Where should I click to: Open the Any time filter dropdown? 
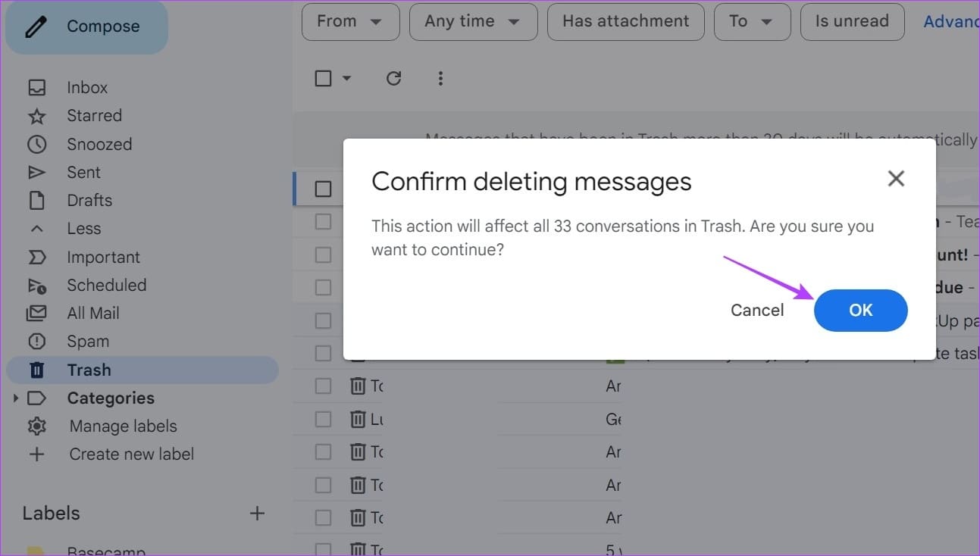474,21
